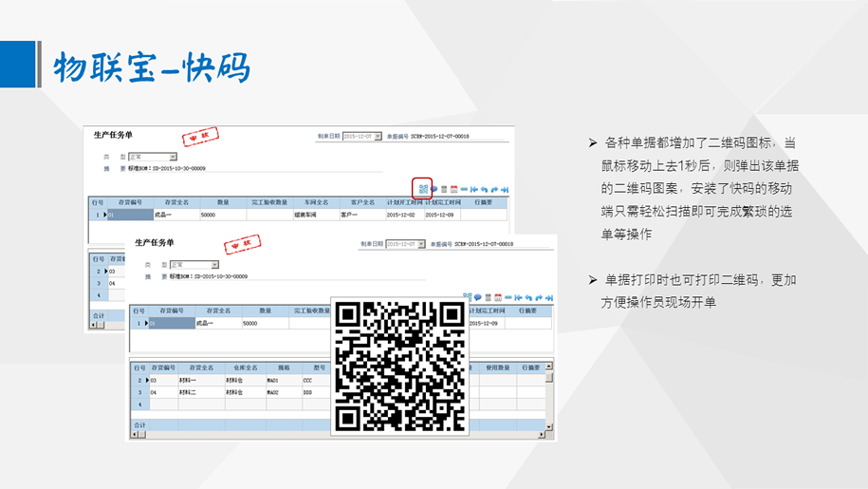Click the 仓库全名 column header in the materials grid
868x489 pixels.
tap(237, 367)
